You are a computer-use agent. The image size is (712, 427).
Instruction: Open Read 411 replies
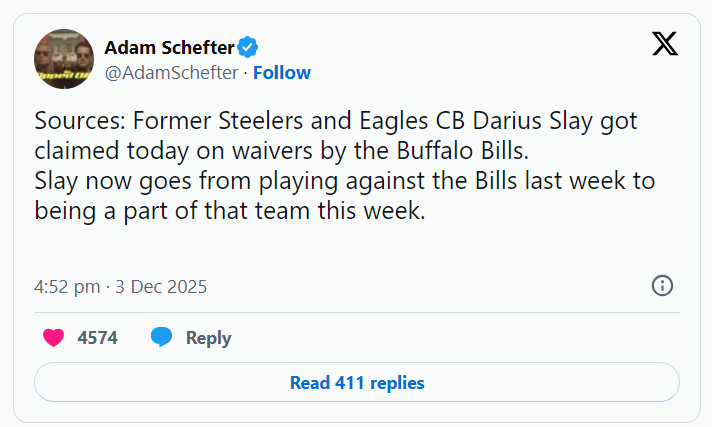[x=357, y=382]
